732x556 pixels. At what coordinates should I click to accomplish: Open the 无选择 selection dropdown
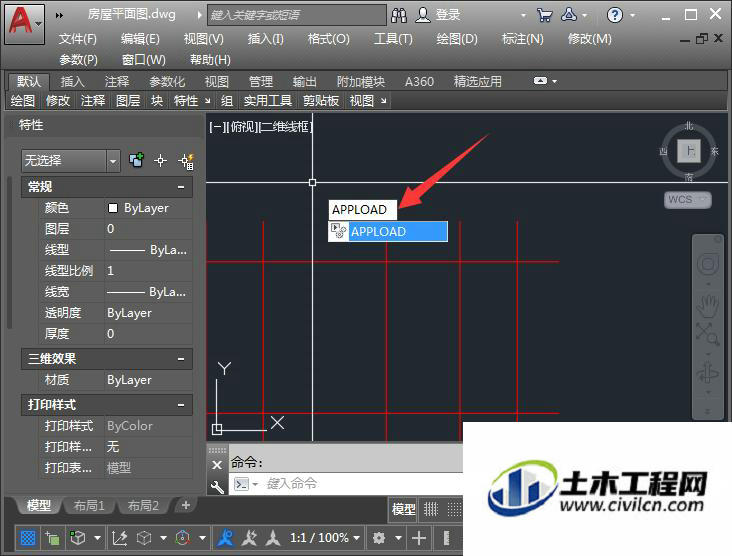point(71,161)
